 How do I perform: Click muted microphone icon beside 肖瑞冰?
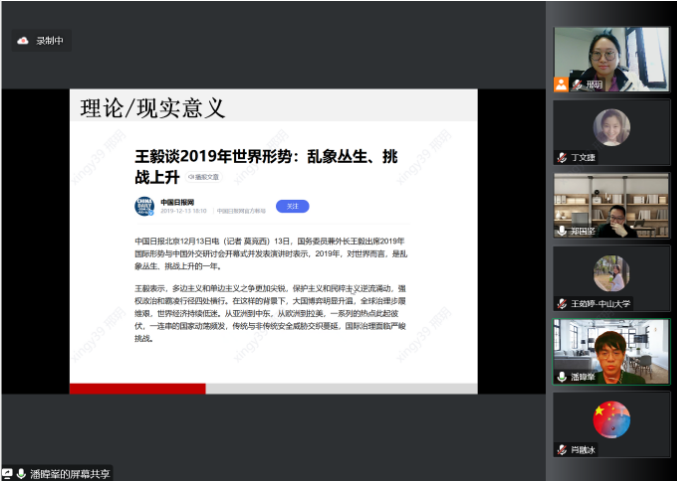pos(562,451)
